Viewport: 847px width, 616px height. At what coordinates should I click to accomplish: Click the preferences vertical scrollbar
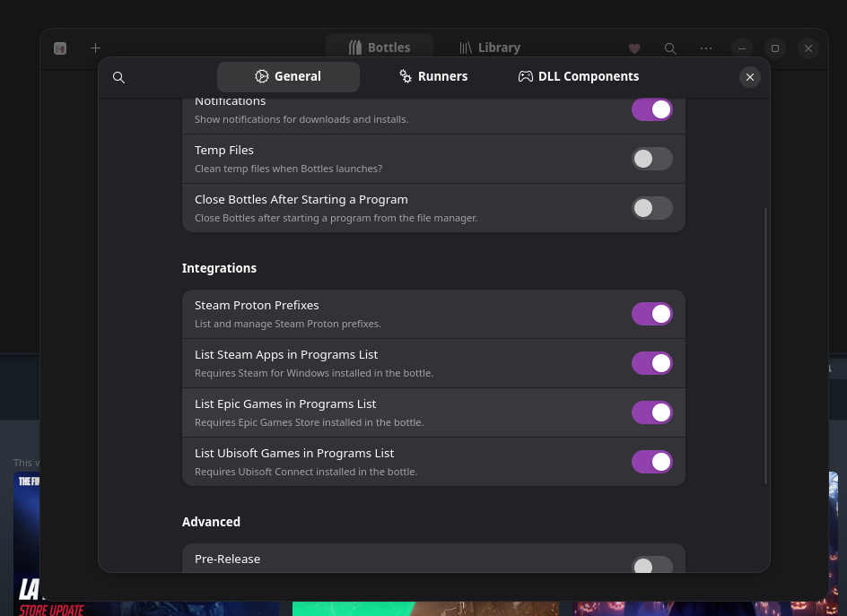[765, 345]
